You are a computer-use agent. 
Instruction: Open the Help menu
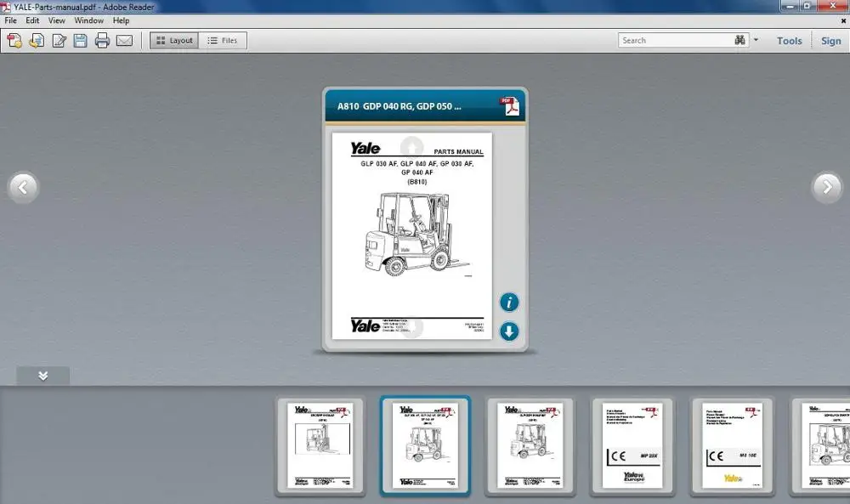pos(121,20)
